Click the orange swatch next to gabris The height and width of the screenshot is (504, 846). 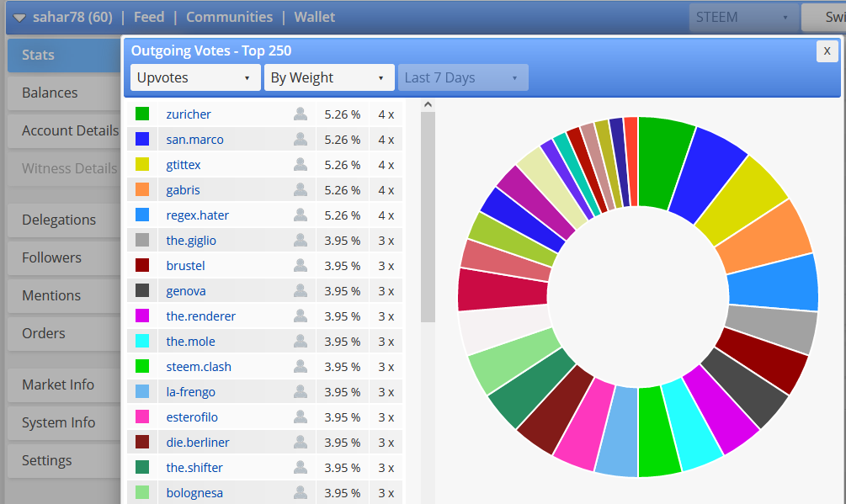pyautogui.click(x=142, y=189)
